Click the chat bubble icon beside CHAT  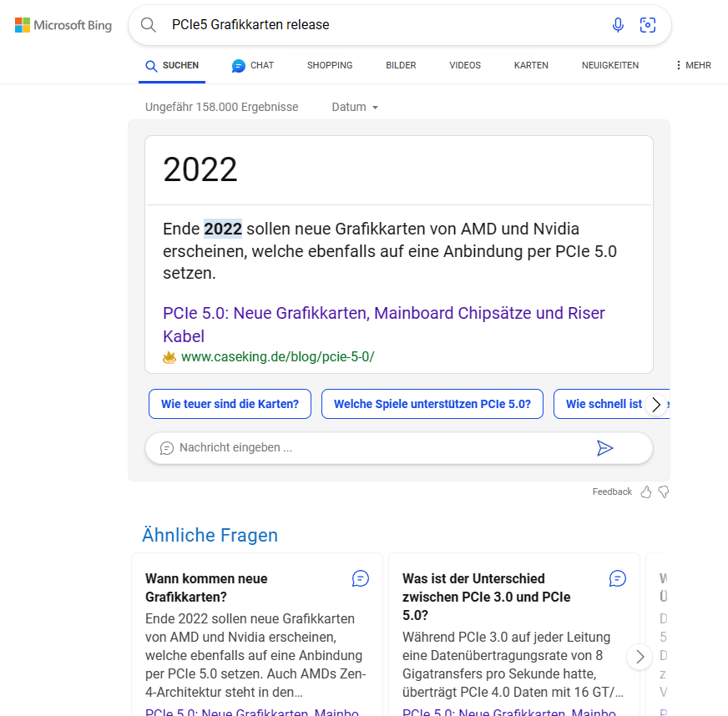pyautogui.click(x=238, y=66)
